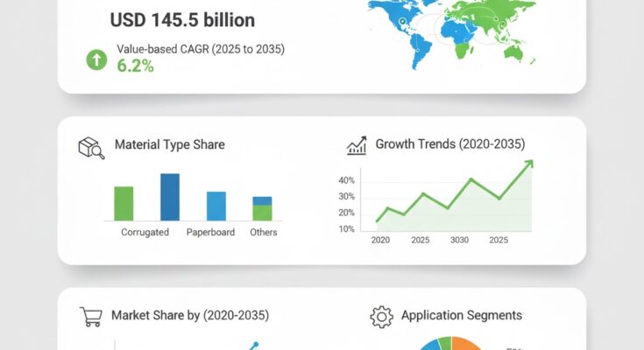Viewport: 644px width, 350px height.
Task: Select the stacked Others bar
Action: point(262,208)
